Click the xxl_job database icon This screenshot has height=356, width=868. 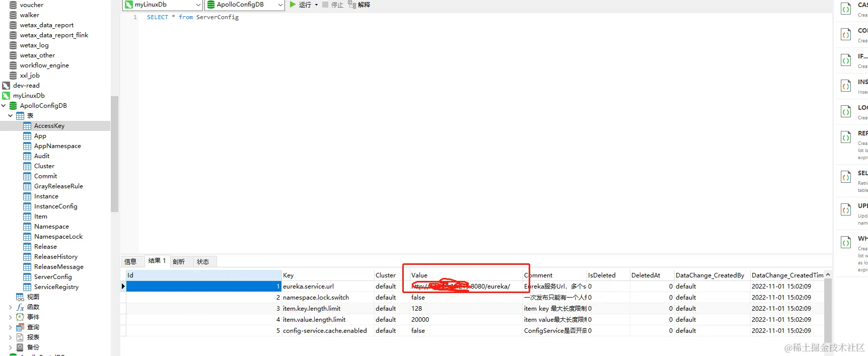[13, 76]
